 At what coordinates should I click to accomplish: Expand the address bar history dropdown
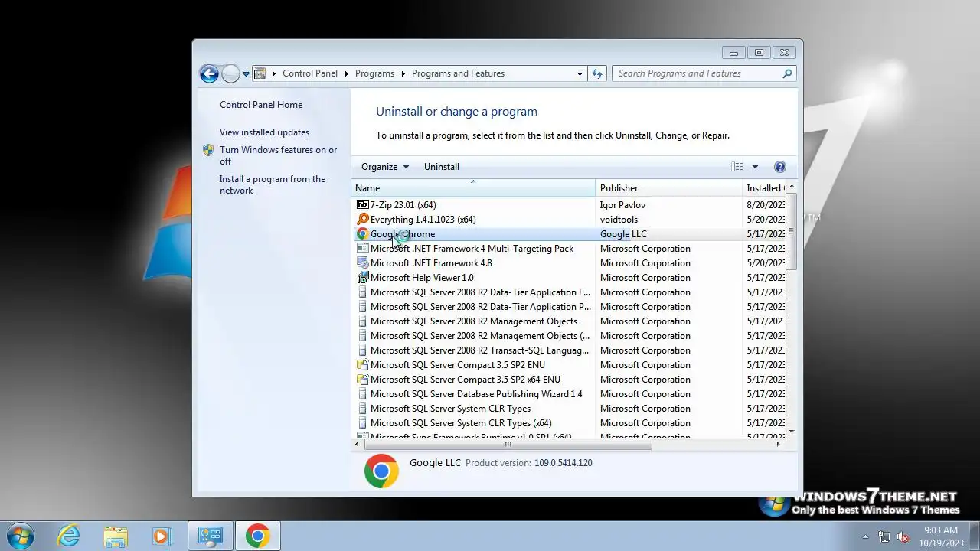tap(580, 74)
